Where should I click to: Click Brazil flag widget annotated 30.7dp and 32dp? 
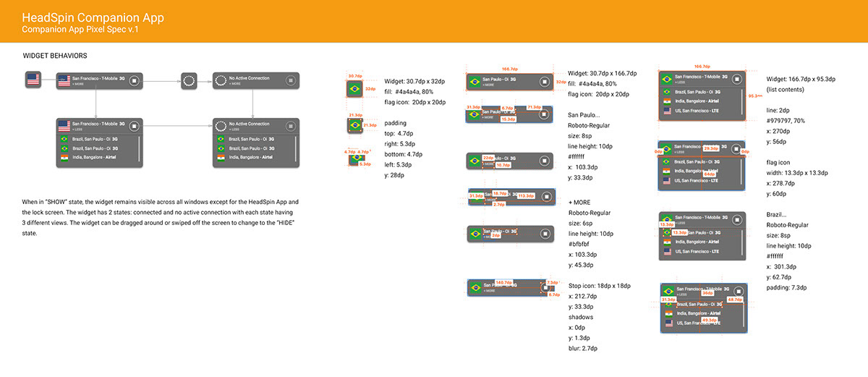[x=354, y=89]
